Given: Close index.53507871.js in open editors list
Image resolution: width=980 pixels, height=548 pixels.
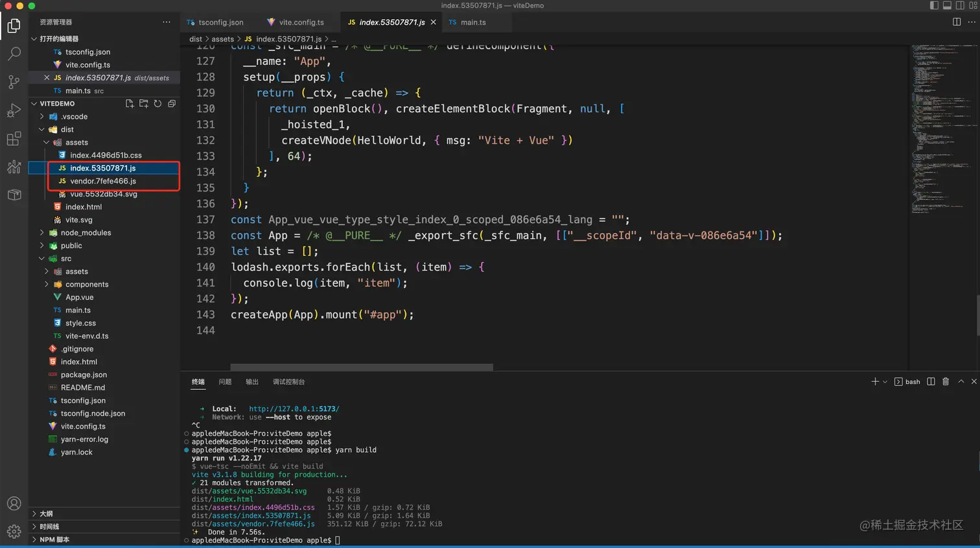Looking at the screenshot, I should [47, 78].
